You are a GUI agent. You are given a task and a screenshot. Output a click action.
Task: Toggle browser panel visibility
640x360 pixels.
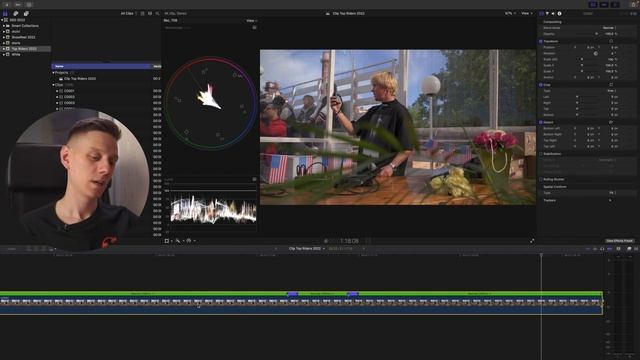click(x=593, y=4)
